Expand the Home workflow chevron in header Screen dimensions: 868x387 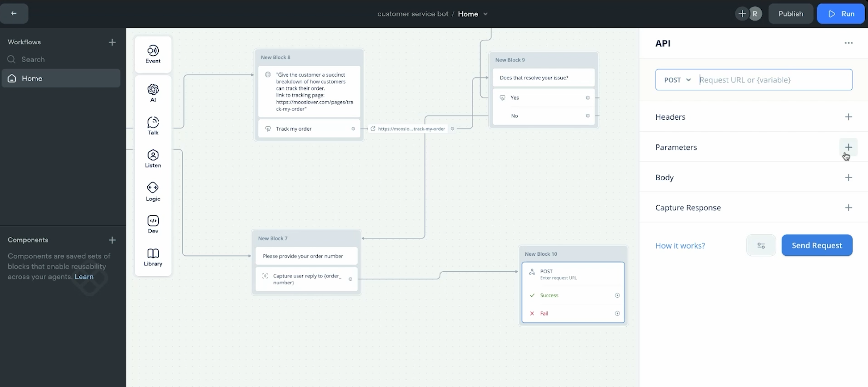(485, 14)
